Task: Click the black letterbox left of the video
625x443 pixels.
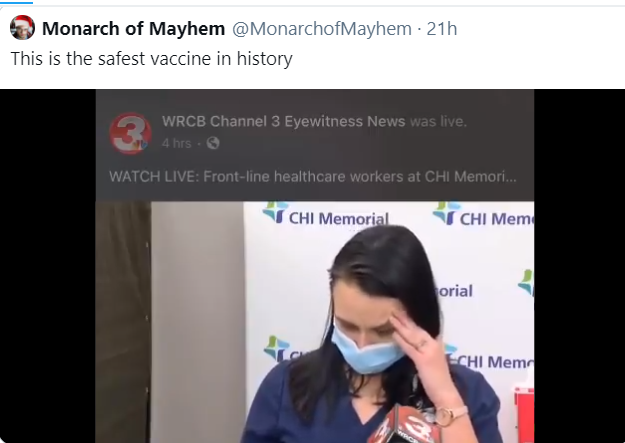Action: (48, 266)
